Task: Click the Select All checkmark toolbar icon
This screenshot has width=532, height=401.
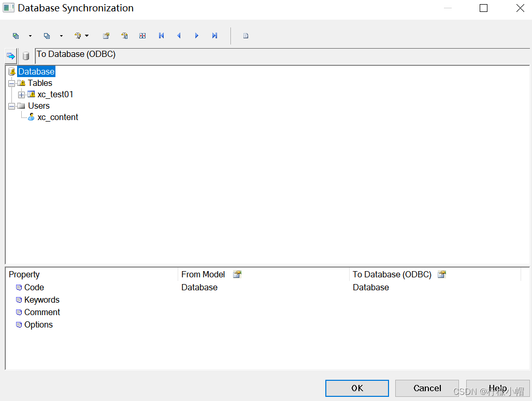Action: [16, 36]
